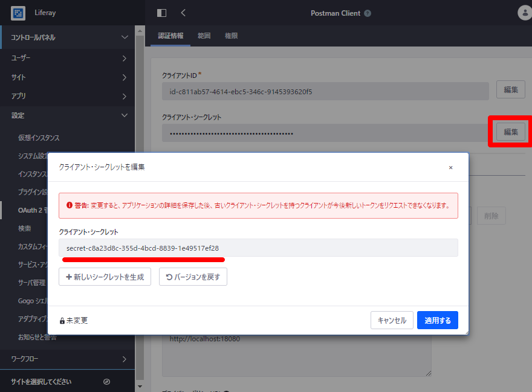The width and height of the screenshot is (532, 392).
Task: Switch to the 範囲 tab
Action: (x=204, y=35)
